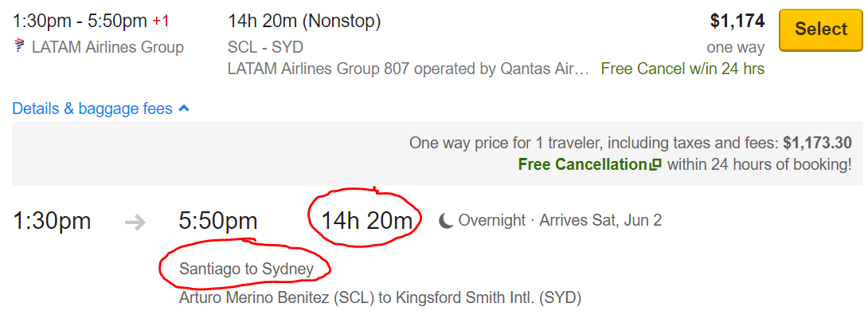Click the $1,173.30 total price
Viewport: 868px width, 315px height.
(x=817, y=143)
